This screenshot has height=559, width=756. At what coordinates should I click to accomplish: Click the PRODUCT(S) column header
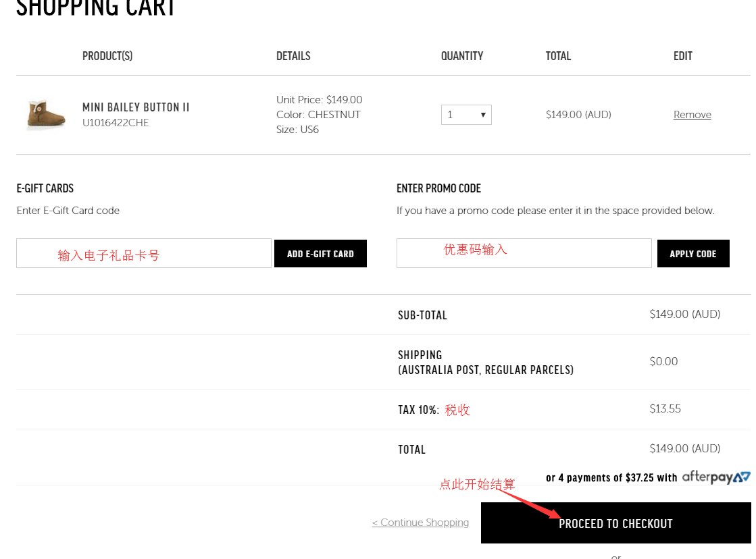pos(107,56)
